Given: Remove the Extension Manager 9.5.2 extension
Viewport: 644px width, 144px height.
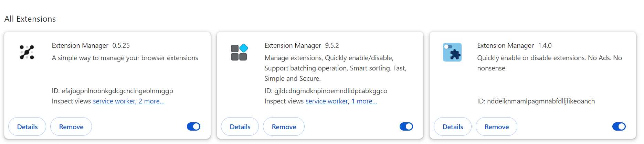Looking at the screenshot, I should click(284, 126).
